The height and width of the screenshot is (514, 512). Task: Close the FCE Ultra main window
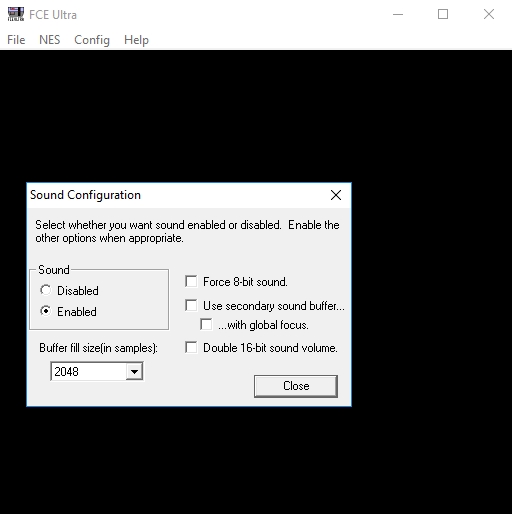[489, 14]
